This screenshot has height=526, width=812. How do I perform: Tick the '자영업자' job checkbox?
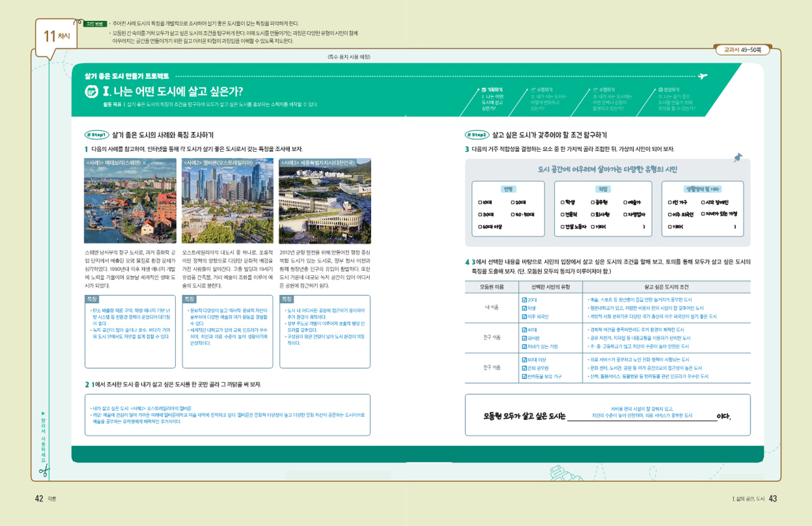pos(625,214)
